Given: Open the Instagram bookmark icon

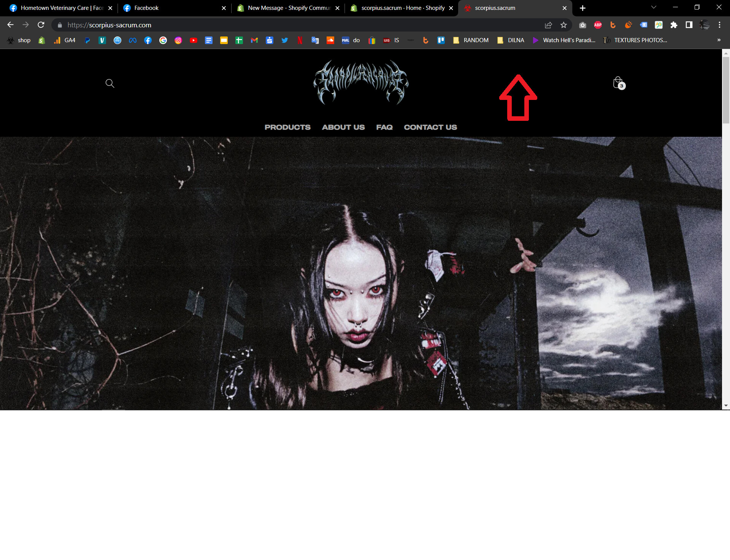Looking at the screenshot, I should pyautogui.click(x=178, y=40).
